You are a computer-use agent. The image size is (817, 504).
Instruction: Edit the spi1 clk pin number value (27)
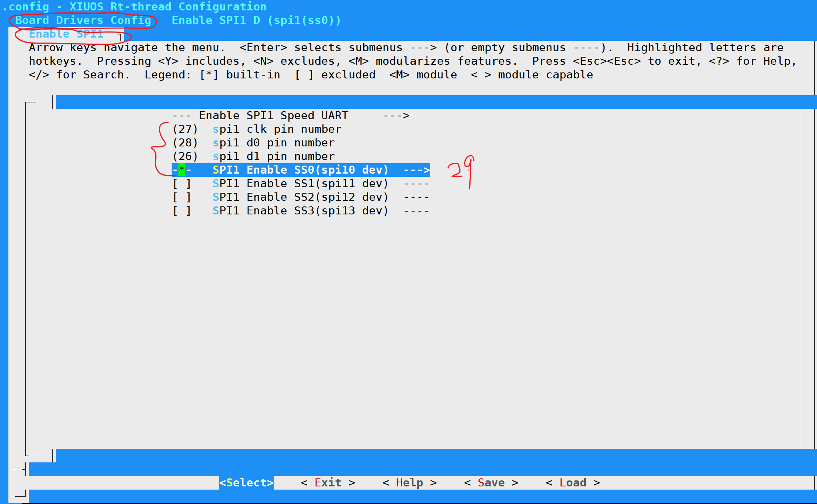[185, 129]
